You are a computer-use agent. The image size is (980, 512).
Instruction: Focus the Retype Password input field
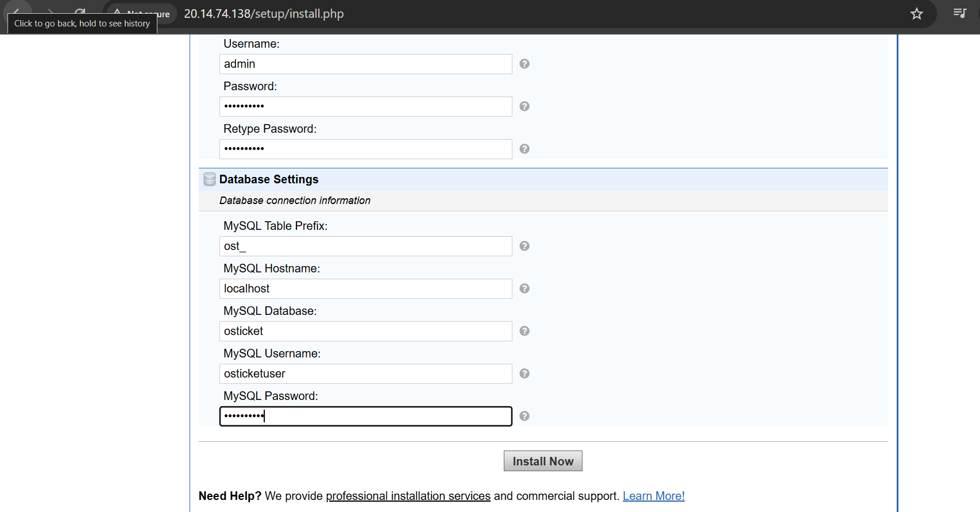point(365,149)
